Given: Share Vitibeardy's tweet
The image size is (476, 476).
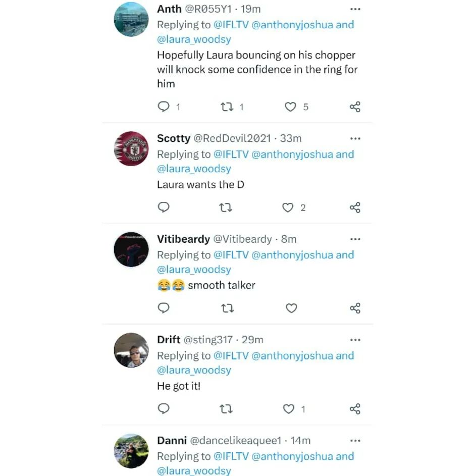Looking at the screenshot, I should 355,308.
